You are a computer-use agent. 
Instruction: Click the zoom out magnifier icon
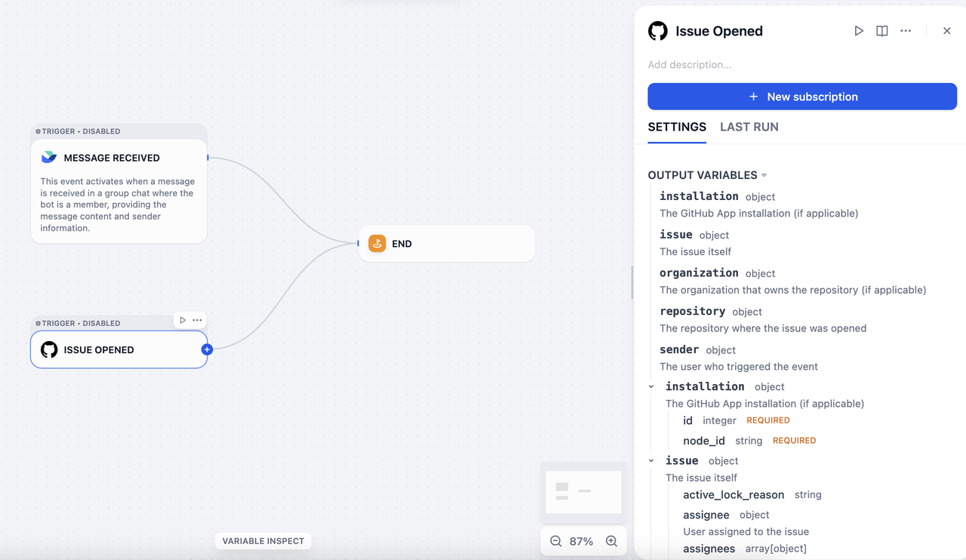(x=556, y=541)
